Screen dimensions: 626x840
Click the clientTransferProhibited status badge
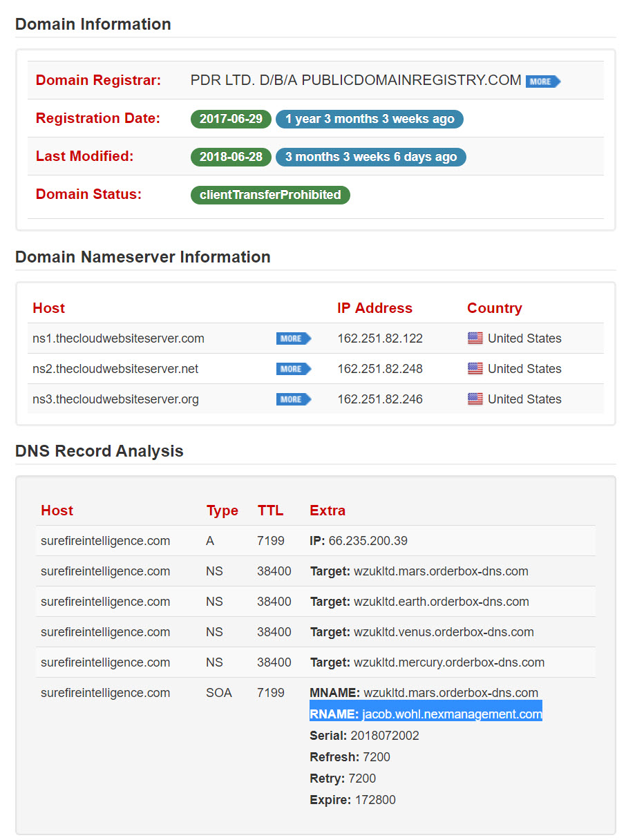pyautogui.click(x=270, y=195)
